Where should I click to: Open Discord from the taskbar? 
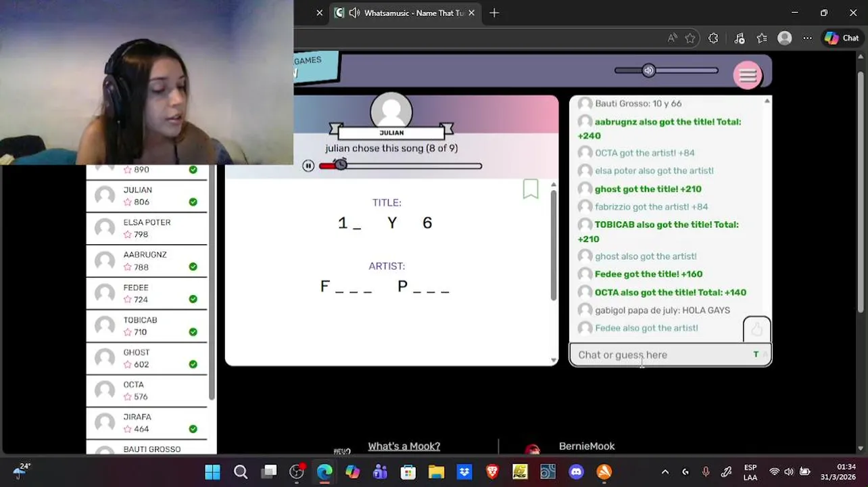576,472
